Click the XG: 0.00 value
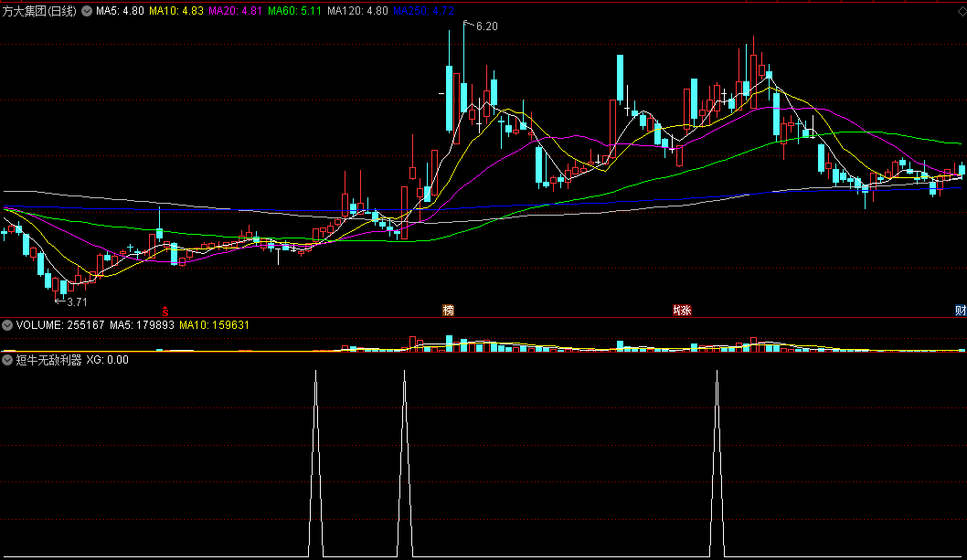This screenshot has width=967, height=560. pyautogui.click(x=107, y=360)
